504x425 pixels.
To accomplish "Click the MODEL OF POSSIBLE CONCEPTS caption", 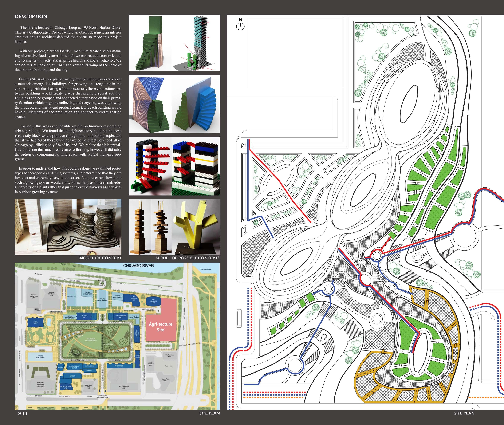I will (187, 258).
